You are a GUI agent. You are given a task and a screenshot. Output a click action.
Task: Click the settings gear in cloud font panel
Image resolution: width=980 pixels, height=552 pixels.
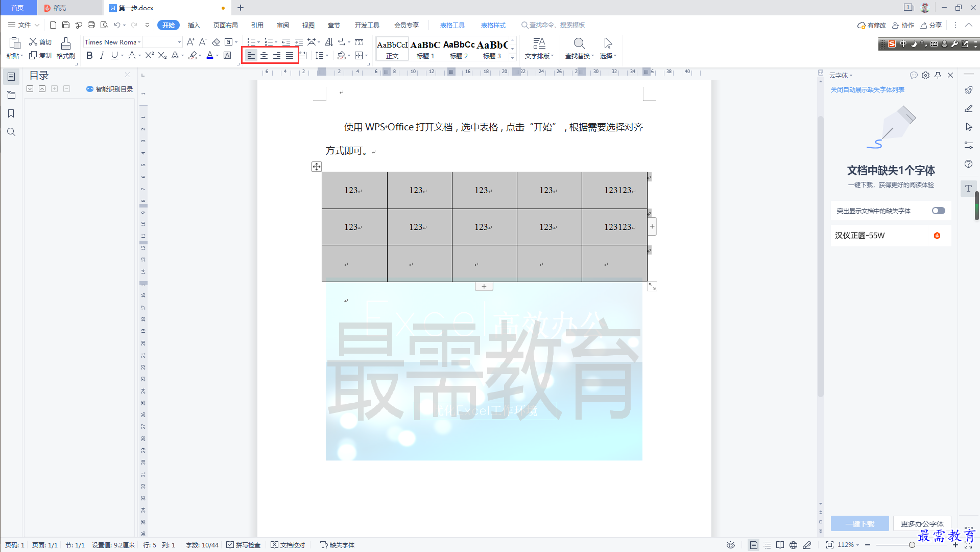tap(925, 75)
